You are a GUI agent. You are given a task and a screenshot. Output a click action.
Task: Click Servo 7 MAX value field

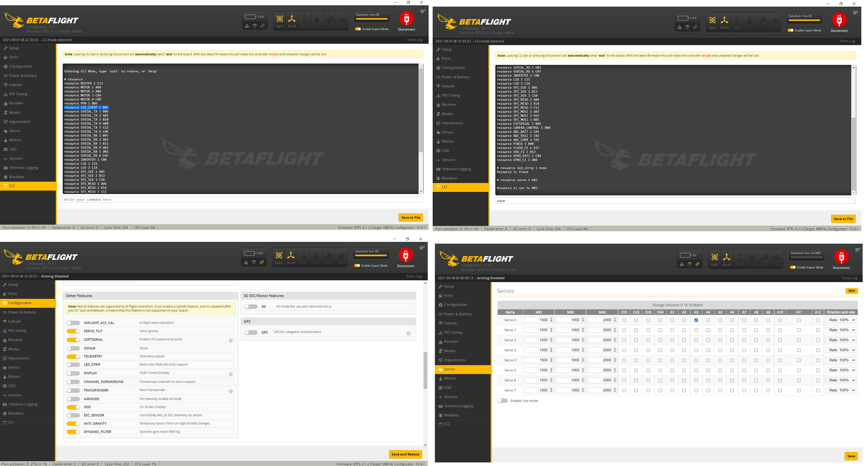(603, 390)
